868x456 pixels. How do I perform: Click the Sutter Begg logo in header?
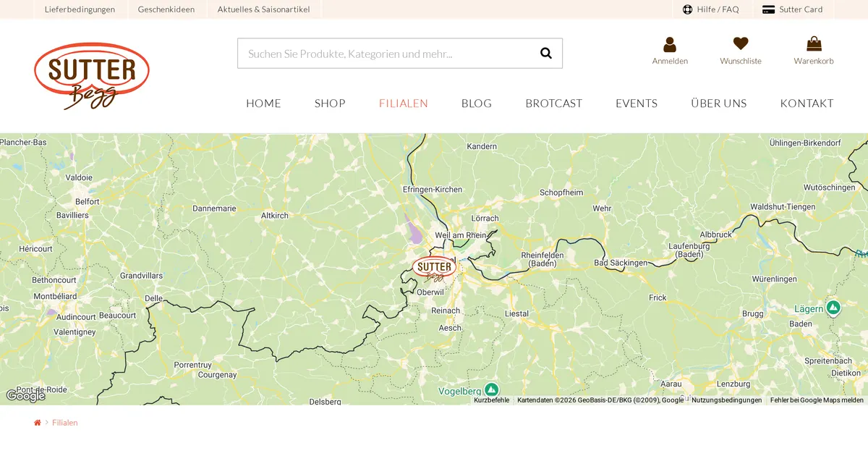(92, 76)
